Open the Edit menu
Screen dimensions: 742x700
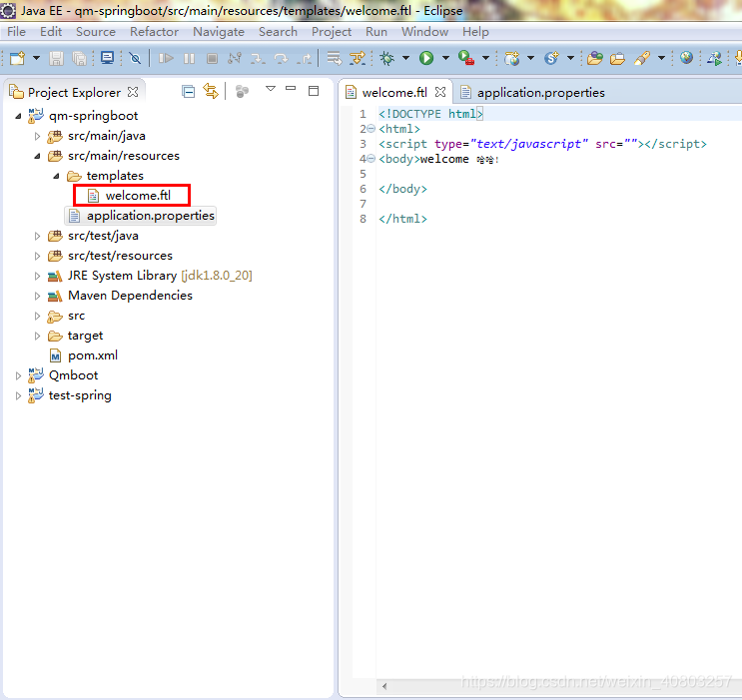[51, 32]
